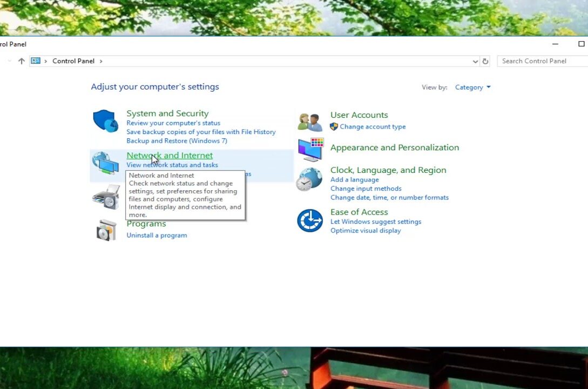Expand the address bar history dropdown
Screen dimensions: 588x389
[475, 61]
